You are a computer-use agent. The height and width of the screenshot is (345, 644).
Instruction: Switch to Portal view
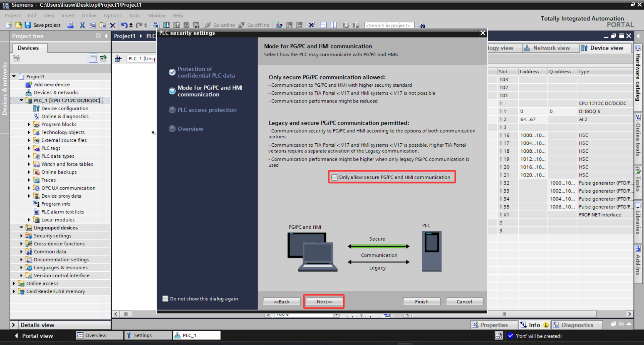(x=34, y=336)
